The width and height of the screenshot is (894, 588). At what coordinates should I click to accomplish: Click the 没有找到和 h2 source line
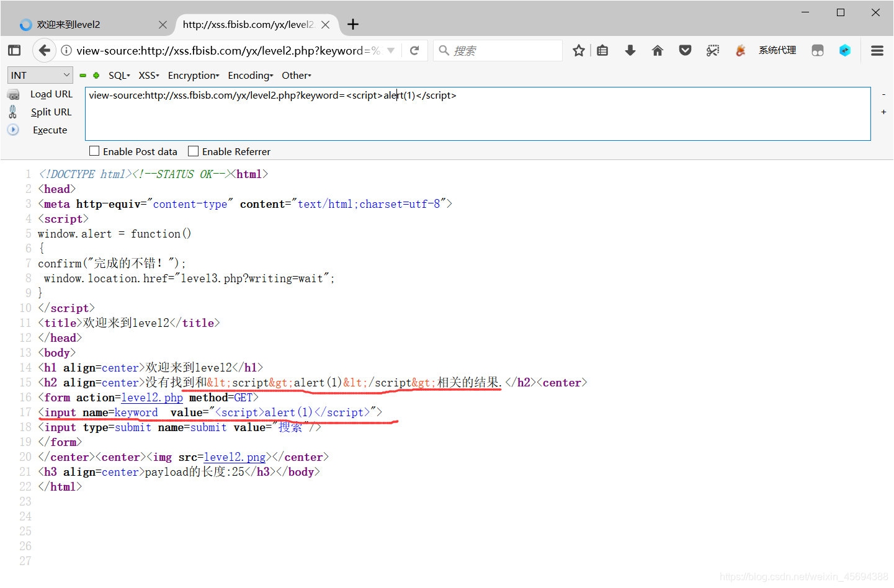[x=313, y=383]
